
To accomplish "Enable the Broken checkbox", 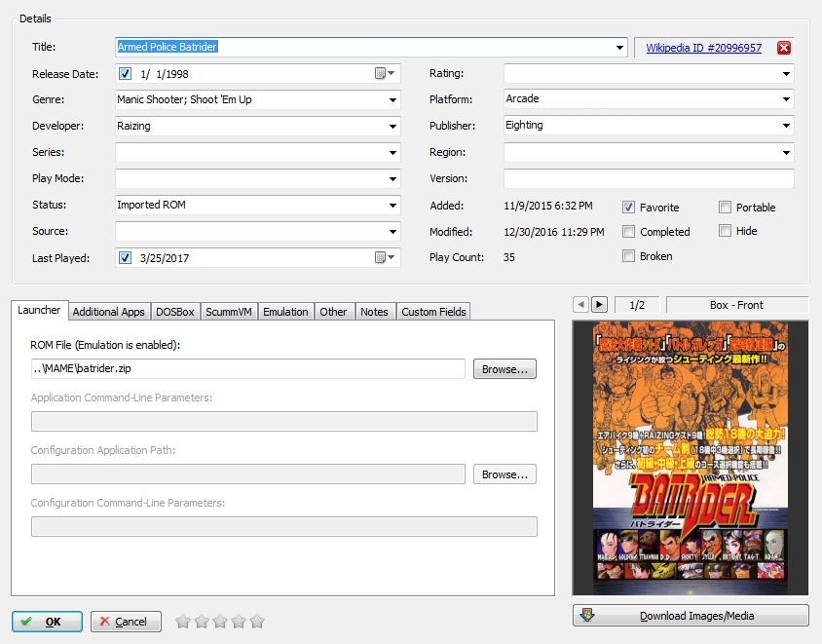I will pyautogui.click(x=628, y=256).
